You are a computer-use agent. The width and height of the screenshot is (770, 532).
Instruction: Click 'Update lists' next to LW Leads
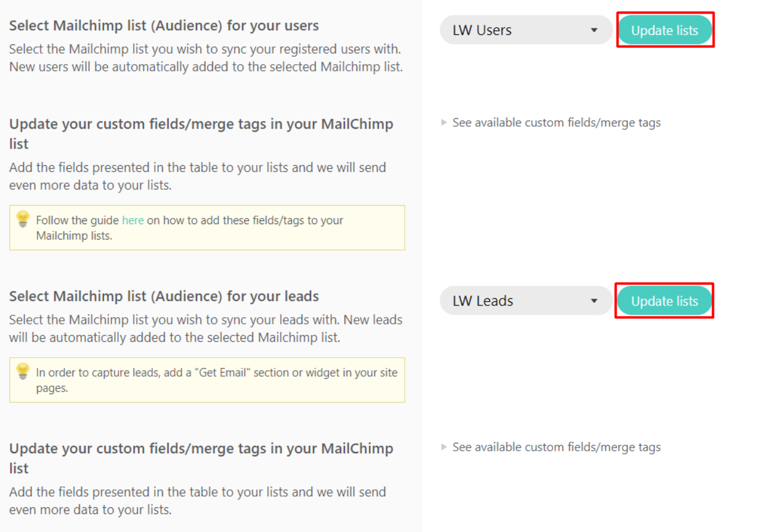click(665, 300)
